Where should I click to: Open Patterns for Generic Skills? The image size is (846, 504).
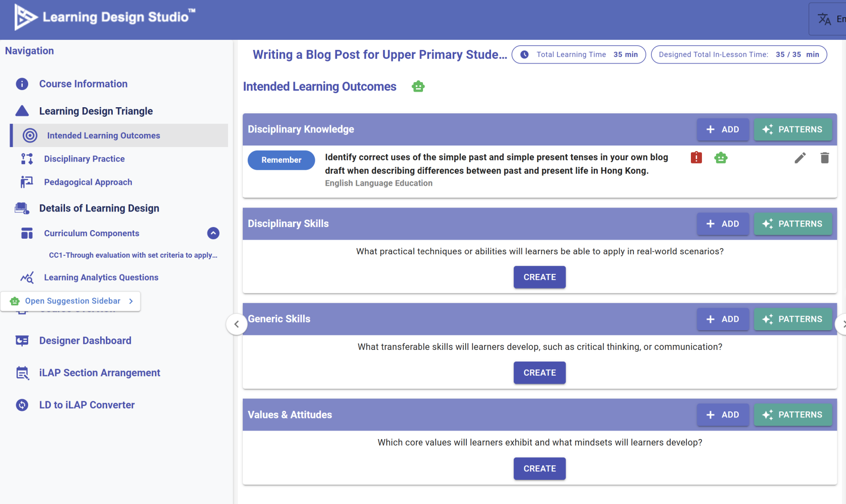(x=793, y=319)
